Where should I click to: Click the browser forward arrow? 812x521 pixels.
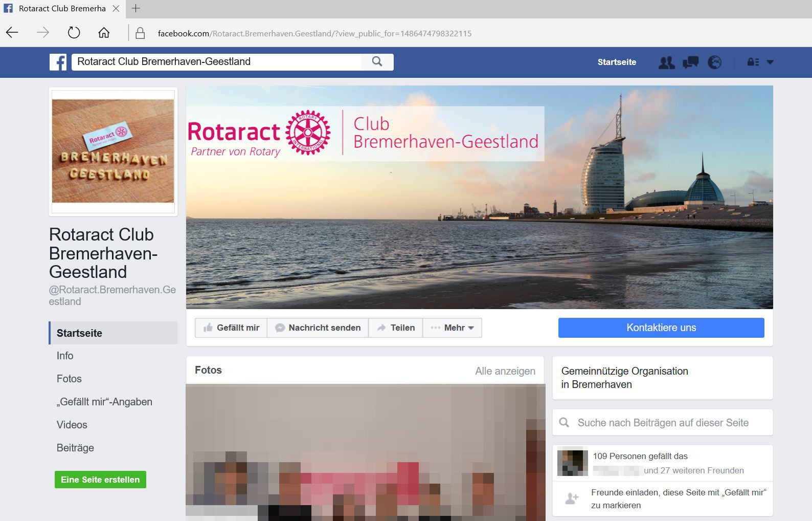tap(43, 33)
